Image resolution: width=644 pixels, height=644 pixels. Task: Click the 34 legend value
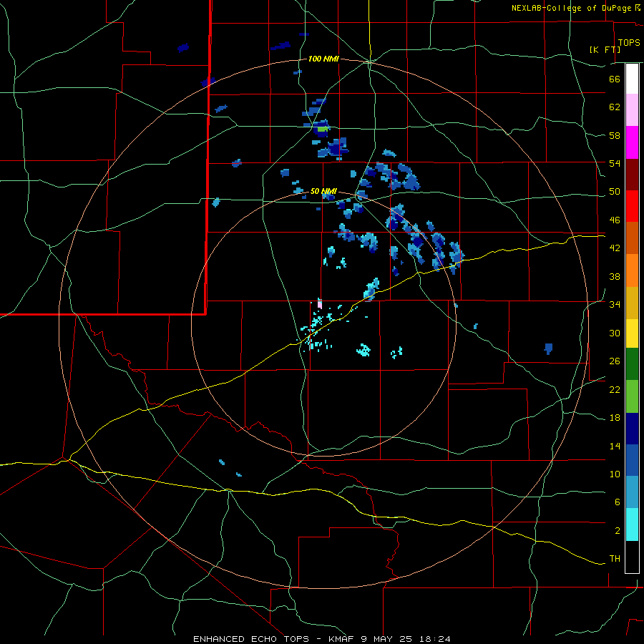pyautogui.click(x=615, y=305)
